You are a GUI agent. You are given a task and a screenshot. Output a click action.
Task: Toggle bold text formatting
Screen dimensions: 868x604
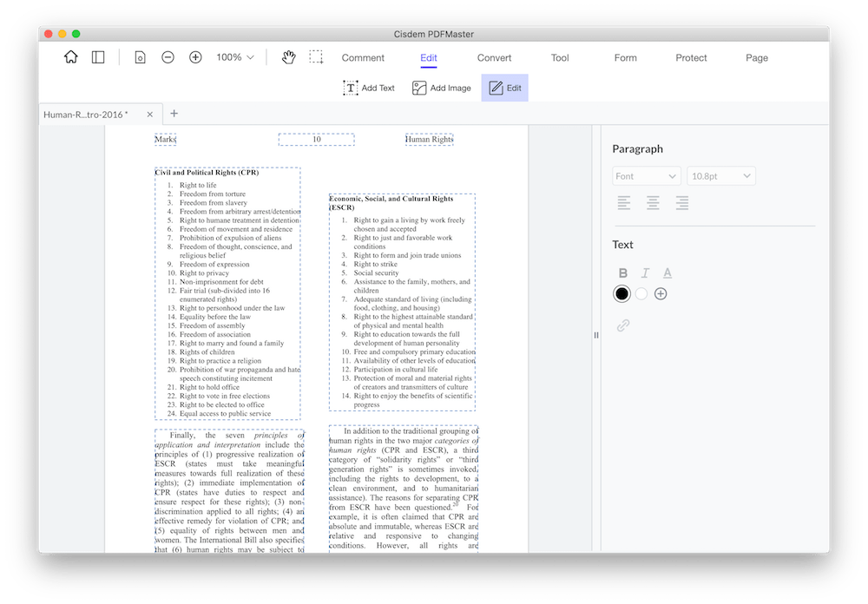tap(622, 272)
